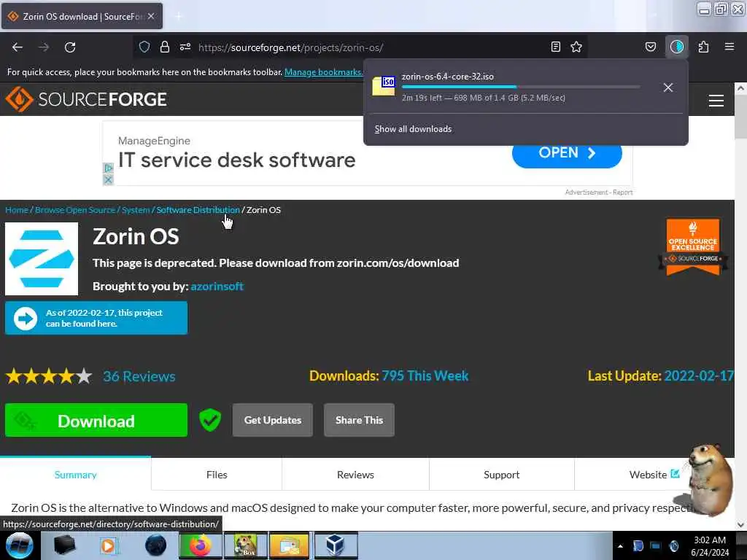The height and width of the screenshot is (560, 747).
Task: Show hidden system tray icons arrow
Action: (x=620, y=546)
